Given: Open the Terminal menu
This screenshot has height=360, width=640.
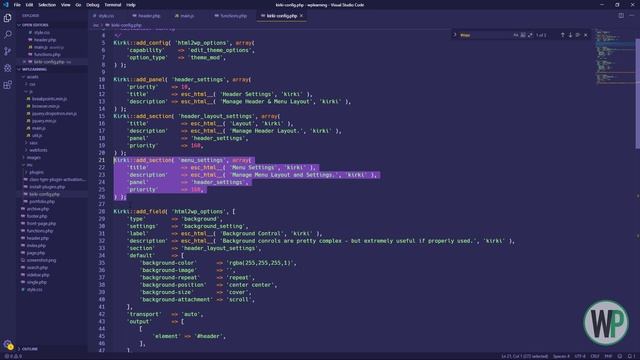Looking at the screenshot, I should (113, 5).
